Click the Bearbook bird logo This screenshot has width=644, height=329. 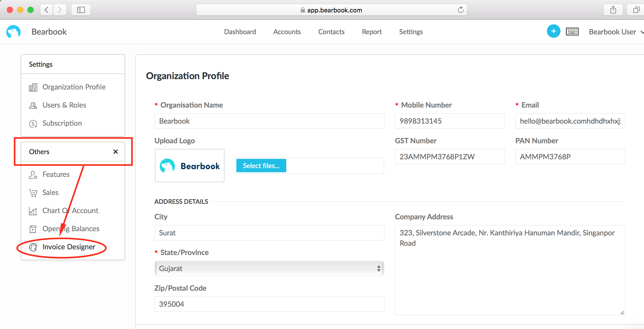pos(13,32)
